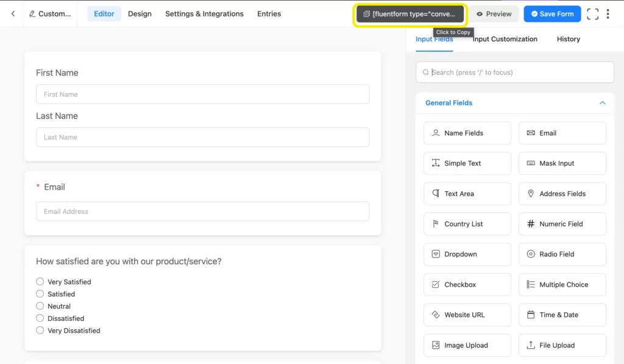The image size is (624, 364).
Task: Click the pencil edit icon beside the form title
Action: click(x=32, y=14)
